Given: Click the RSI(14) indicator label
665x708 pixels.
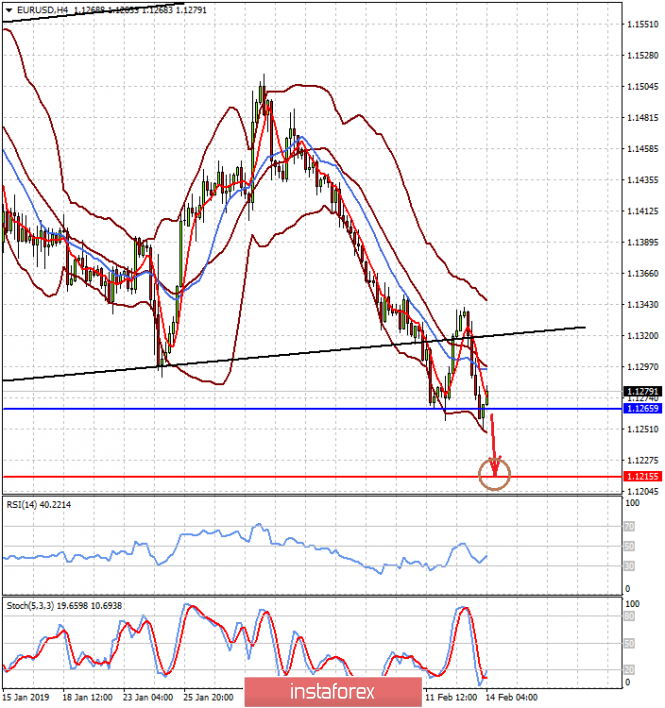Looking at the screenshot, I should point(28,505).
